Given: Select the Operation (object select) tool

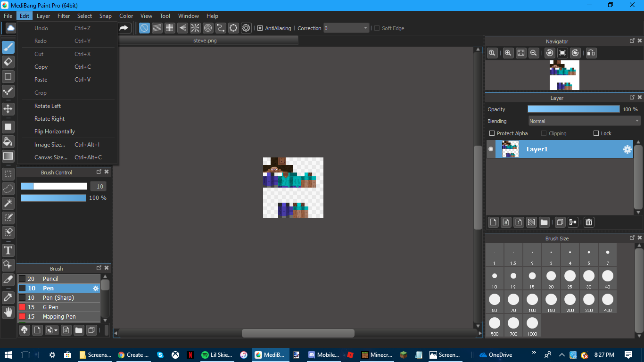Looking at the screenshot, I should coord(8,264).
